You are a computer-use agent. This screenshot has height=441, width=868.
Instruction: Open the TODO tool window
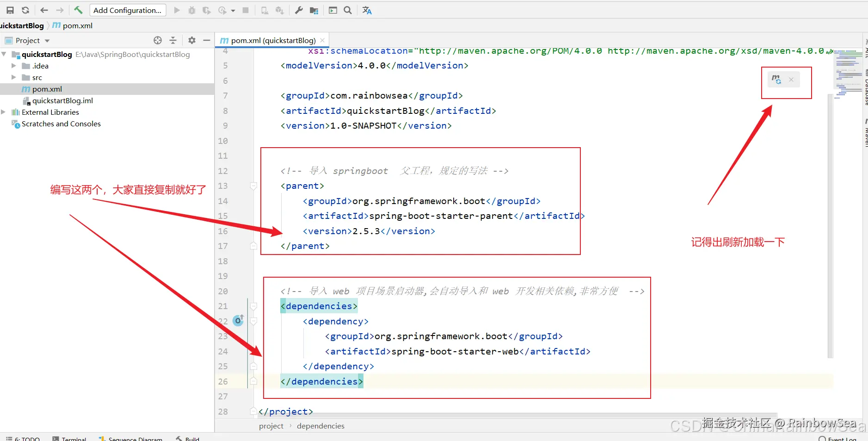(23, 438)
